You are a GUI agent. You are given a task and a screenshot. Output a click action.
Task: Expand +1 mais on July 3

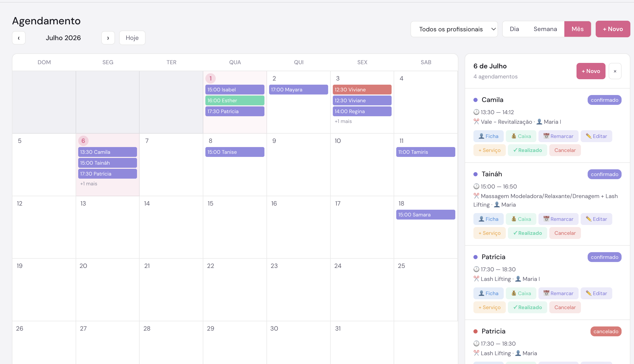(343, 121)
